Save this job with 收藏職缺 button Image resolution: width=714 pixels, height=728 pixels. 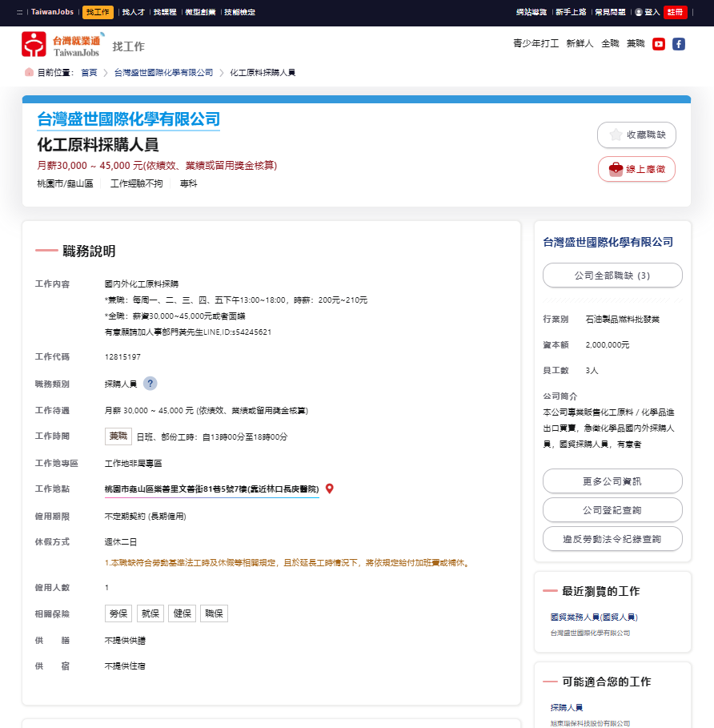[x=636, y=135]
